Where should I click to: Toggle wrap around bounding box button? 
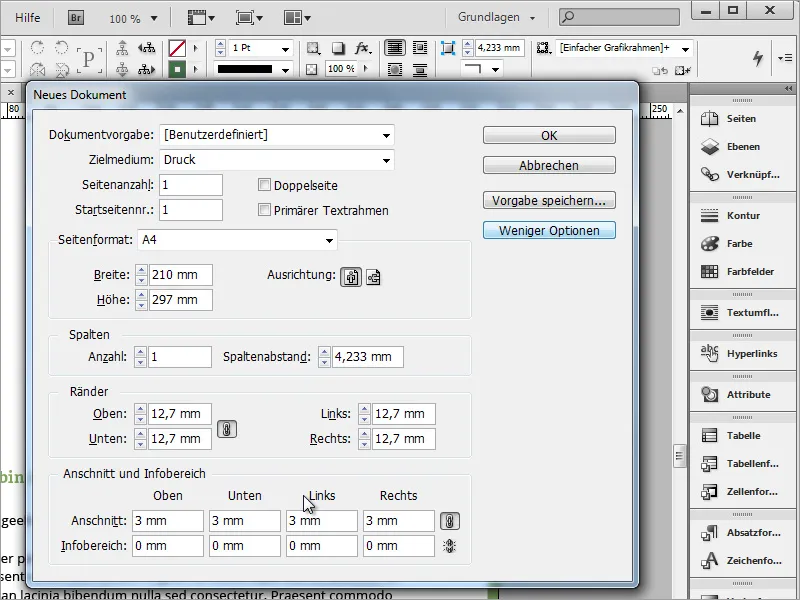coord(419,48)
